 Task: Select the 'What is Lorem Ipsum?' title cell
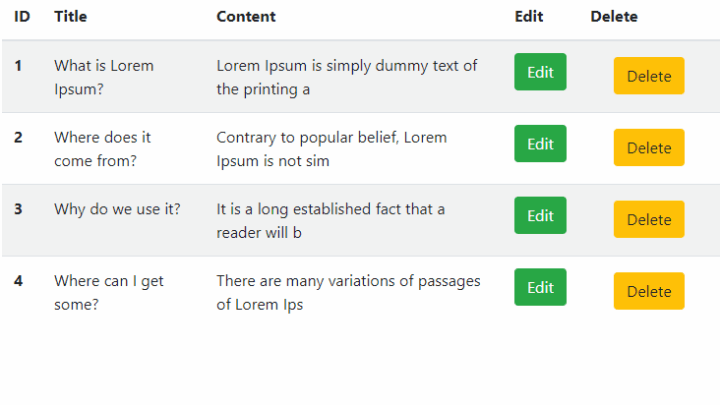(x=104, y=77)
